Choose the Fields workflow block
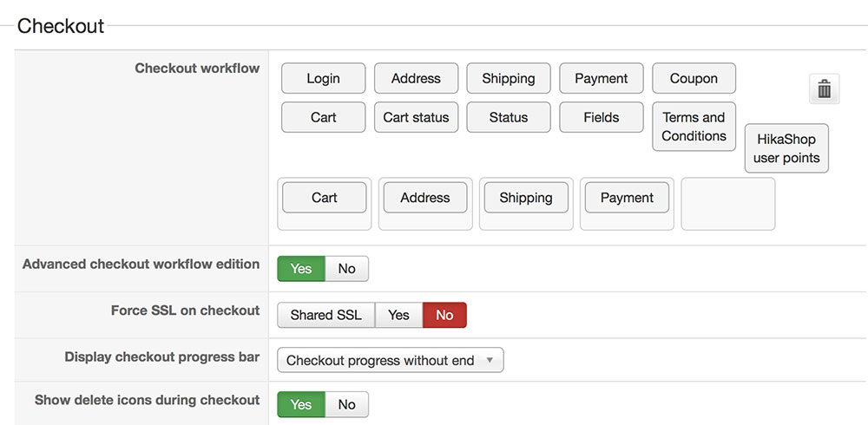 pyautogui.click(x=601, y=117)
